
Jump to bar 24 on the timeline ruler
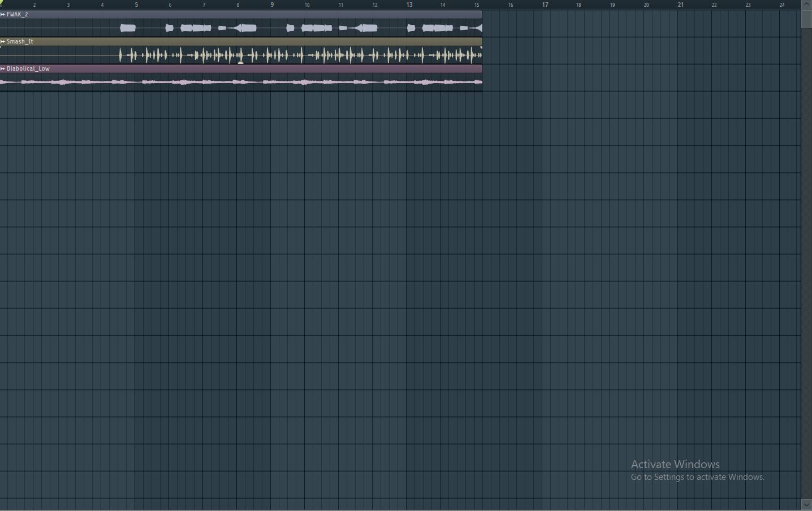click(x=782, y=5)
